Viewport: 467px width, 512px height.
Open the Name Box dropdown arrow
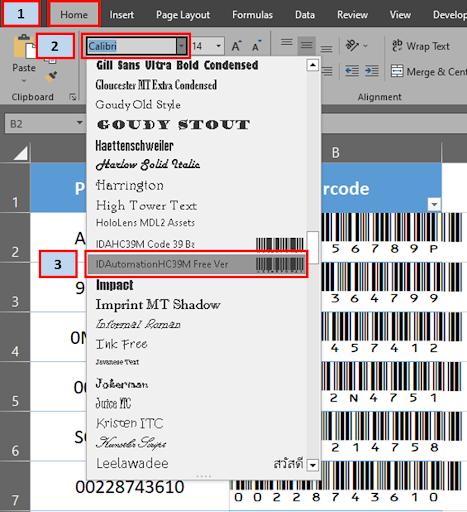pos(80,123)
